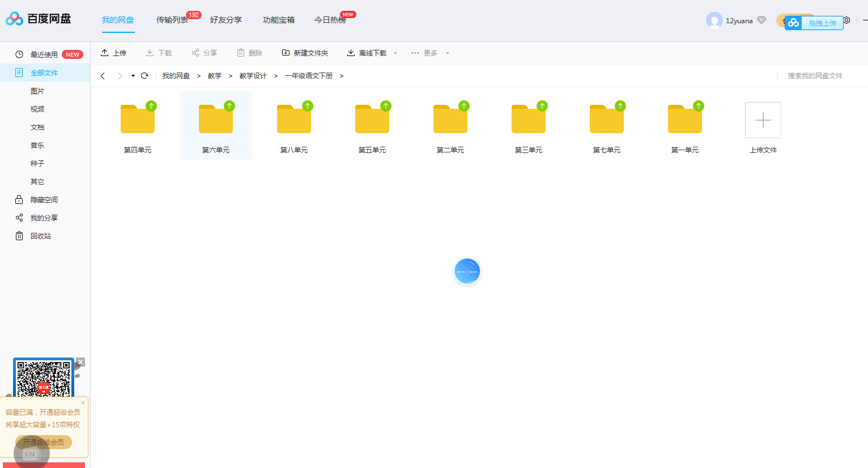868x468 pixels.
Task: Expand the navigation history dropdown arrow
Action: [x=132, y=75]
